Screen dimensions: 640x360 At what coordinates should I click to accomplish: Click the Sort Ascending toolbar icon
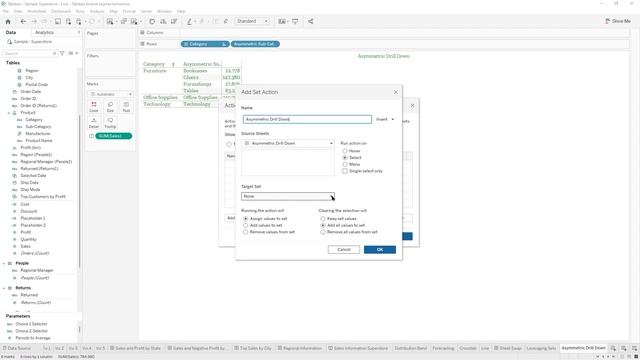pyautogui.click(x=163, y=21)
